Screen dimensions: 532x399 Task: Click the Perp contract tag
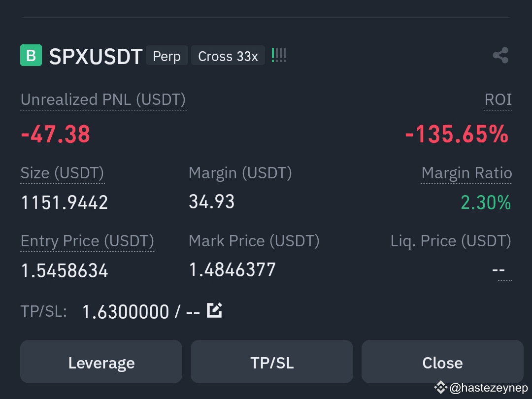click(167, 55)
